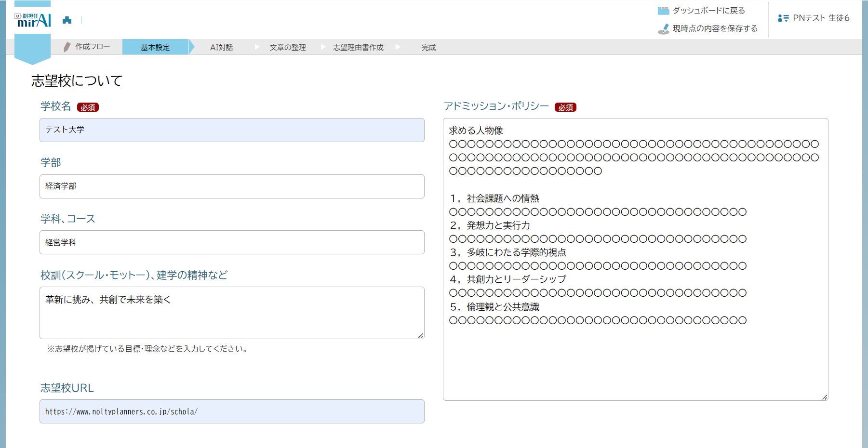This screenshot has width=868, height=448.
Task: Click the user account menu icon
Action: pyautogui.click(x=783, y=18)
